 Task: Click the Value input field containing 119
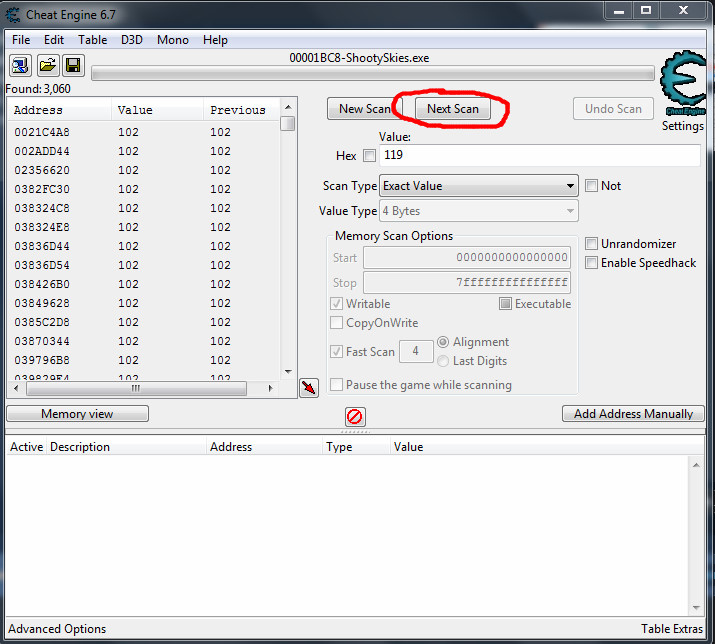[x=540, y=155]
